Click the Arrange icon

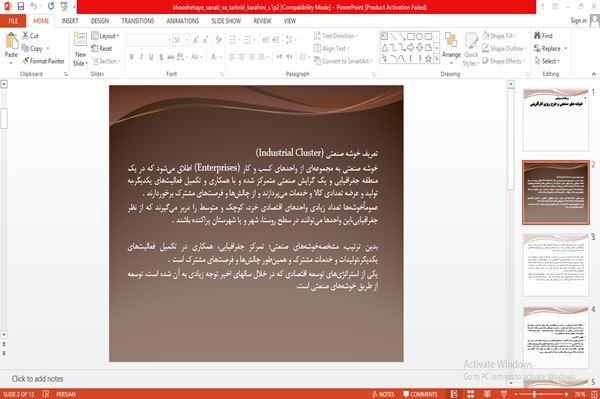(x=451, y=41)
